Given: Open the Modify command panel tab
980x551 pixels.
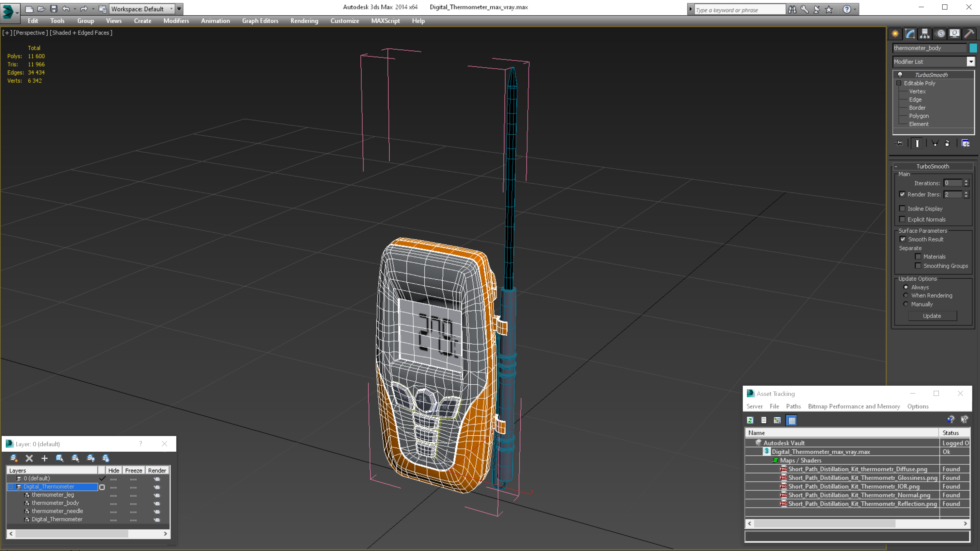Looking at the screenshot, I should 910,34.
